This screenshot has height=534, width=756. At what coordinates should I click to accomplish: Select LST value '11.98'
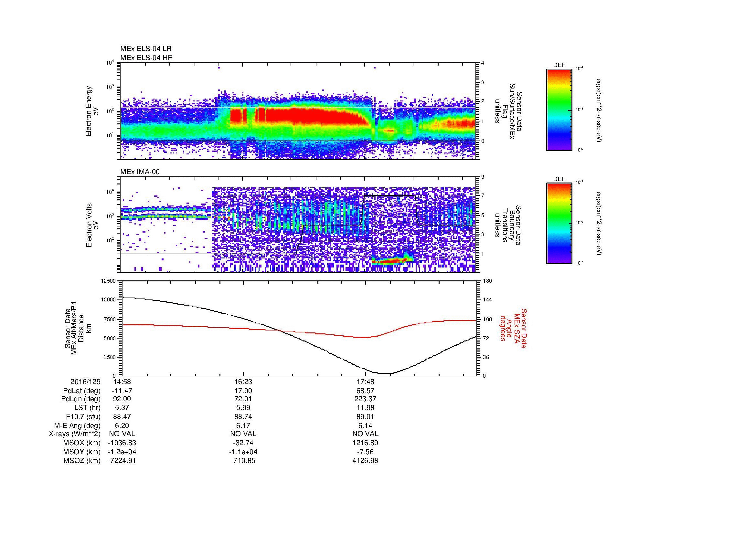(365, 408)
